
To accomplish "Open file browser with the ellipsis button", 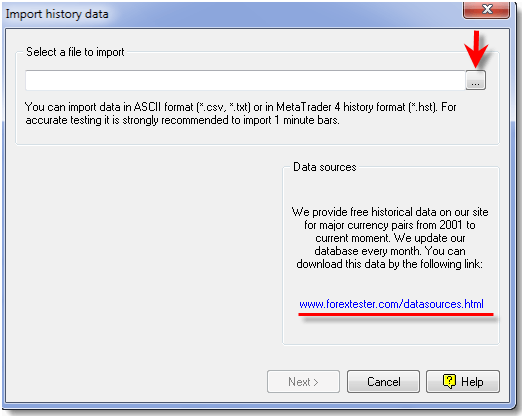I will point(476,80).
